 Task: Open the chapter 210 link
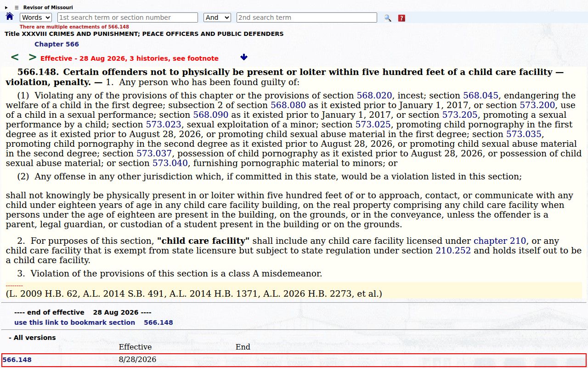[x=500, y=241]
